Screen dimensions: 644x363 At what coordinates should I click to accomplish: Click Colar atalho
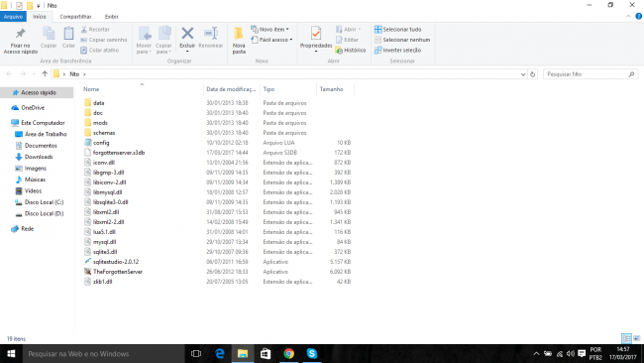(100, 51)
